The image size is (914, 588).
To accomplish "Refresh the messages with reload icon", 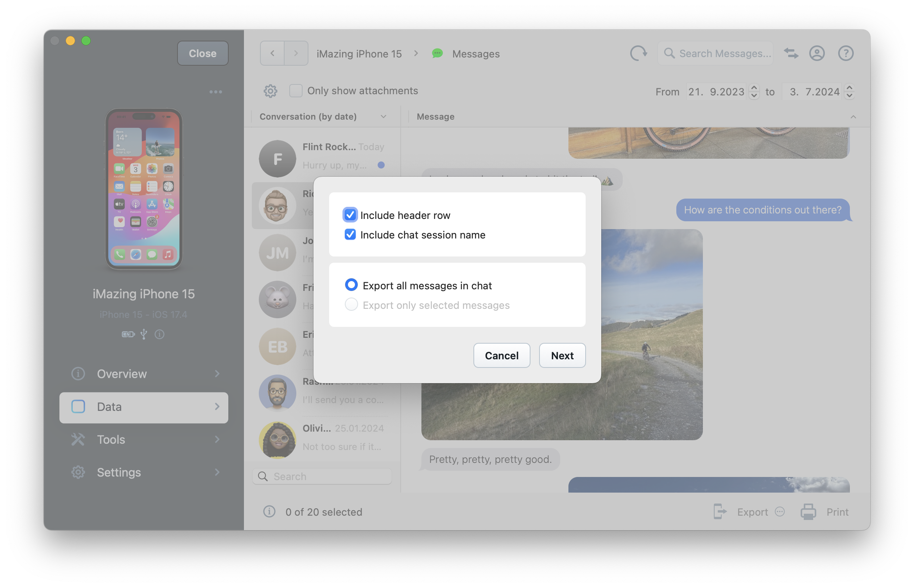I will tap(638, 53).
